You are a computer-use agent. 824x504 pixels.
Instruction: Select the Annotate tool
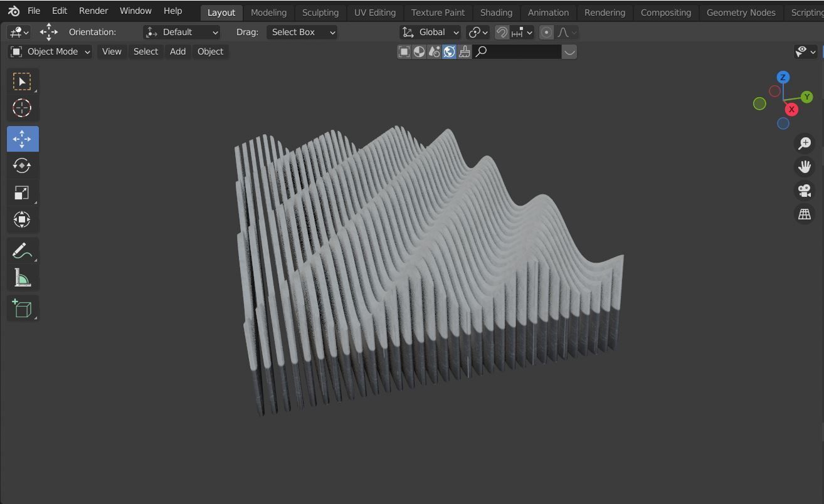coord(22,250)
